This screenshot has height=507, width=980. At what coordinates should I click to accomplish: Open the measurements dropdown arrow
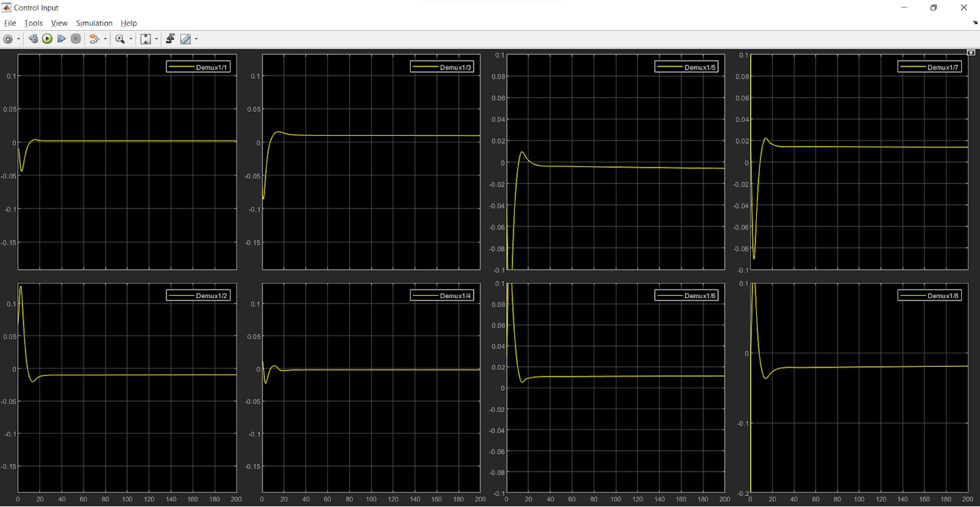tap(196, 39)
